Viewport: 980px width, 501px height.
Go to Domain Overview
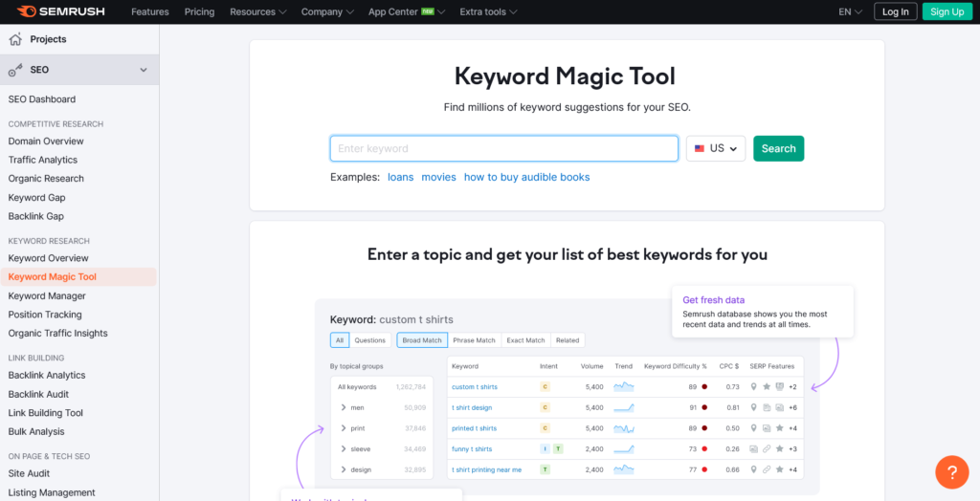[46, 142]
